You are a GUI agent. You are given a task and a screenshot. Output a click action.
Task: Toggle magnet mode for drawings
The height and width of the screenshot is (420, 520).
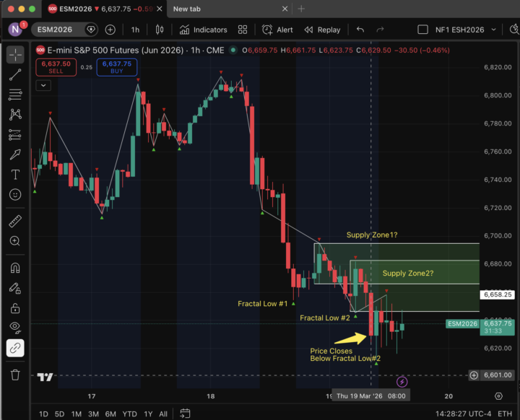click(15, 268)
